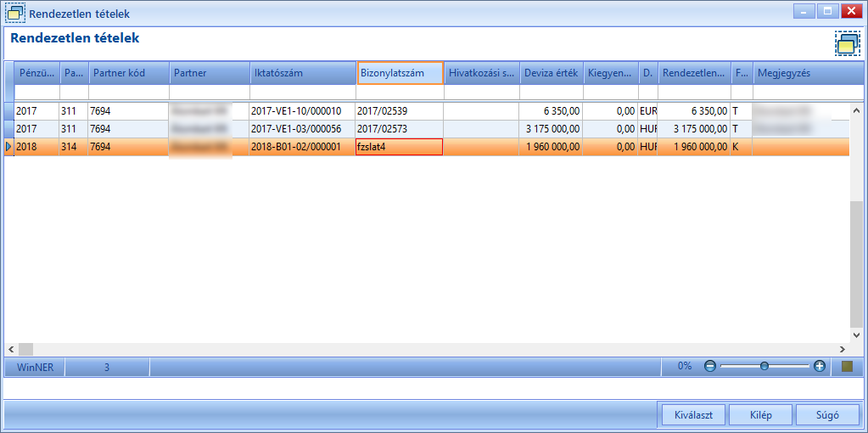The image size is (868, 433).
Task: Click the filter field under Partner kód
Action: click(x=129, y=92)
